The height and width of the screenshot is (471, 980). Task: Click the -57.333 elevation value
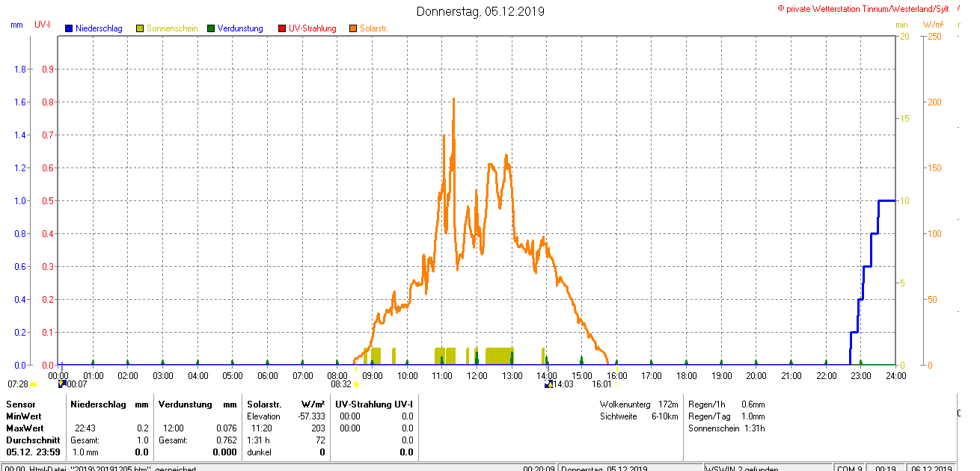click(310, 416)
